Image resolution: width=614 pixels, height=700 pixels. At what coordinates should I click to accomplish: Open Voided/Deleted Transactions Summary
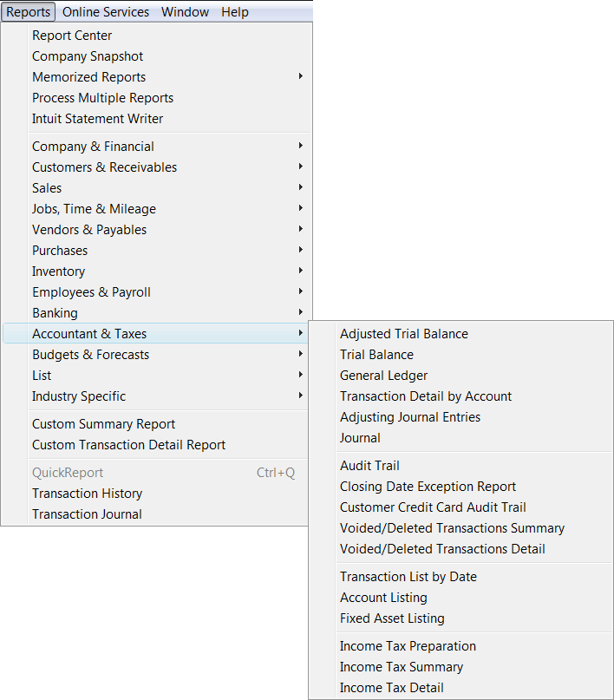pyautogui.click(x=452, y=528)
